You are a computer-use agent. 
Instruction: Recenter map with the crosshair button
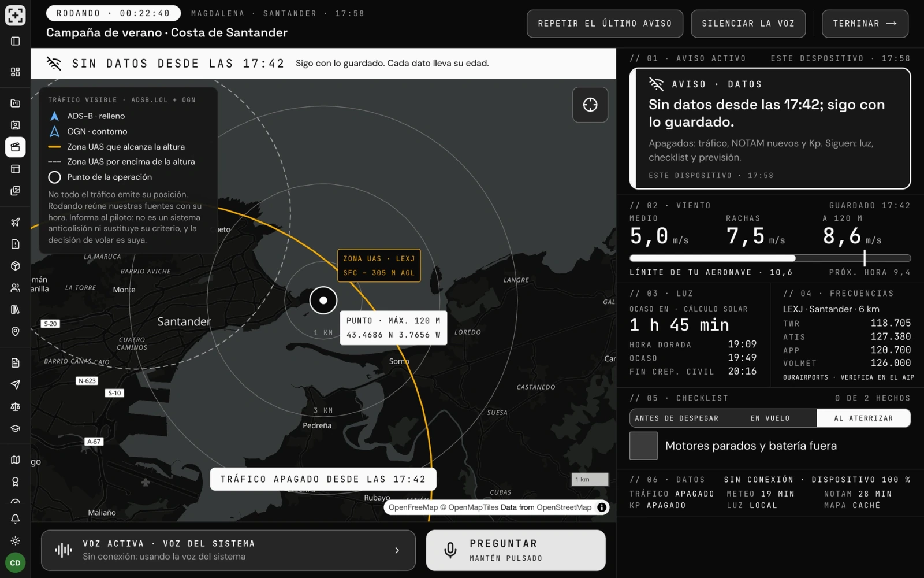coord(590,105)
